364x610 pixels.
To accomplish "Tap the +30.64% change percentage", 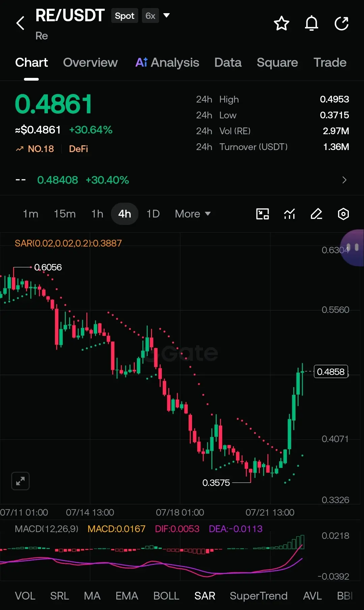I will click(x=91, y=130).
